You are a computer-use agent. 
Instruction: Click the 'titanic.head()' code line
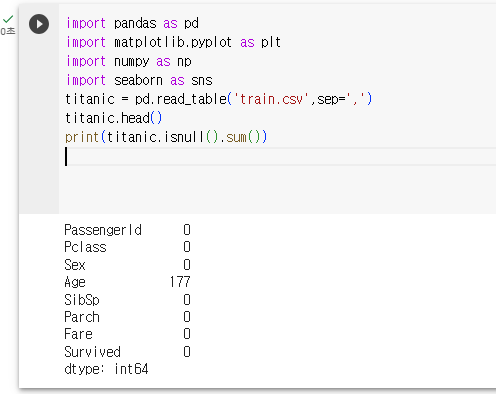(x=113, y=118)
